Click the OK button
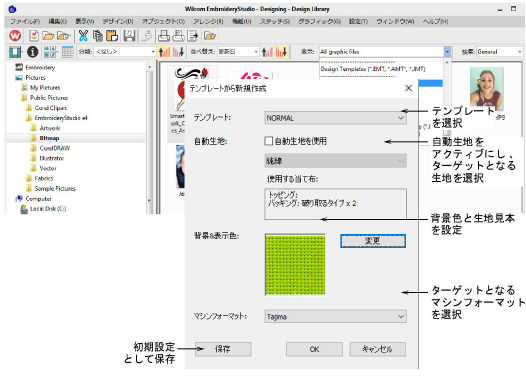This screenshot has width=526, height=391. (314, 349)
